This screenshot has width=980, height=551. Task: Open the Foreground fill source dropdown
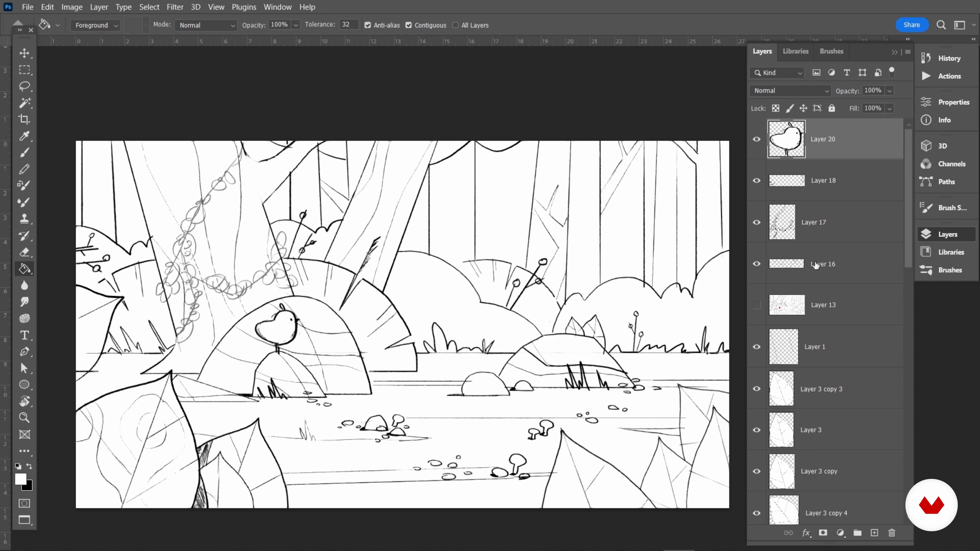(95, 25)
